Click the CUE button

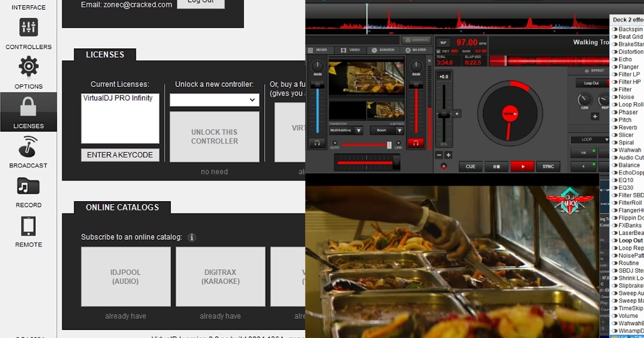pyautogui.click(x=471, y=166)
